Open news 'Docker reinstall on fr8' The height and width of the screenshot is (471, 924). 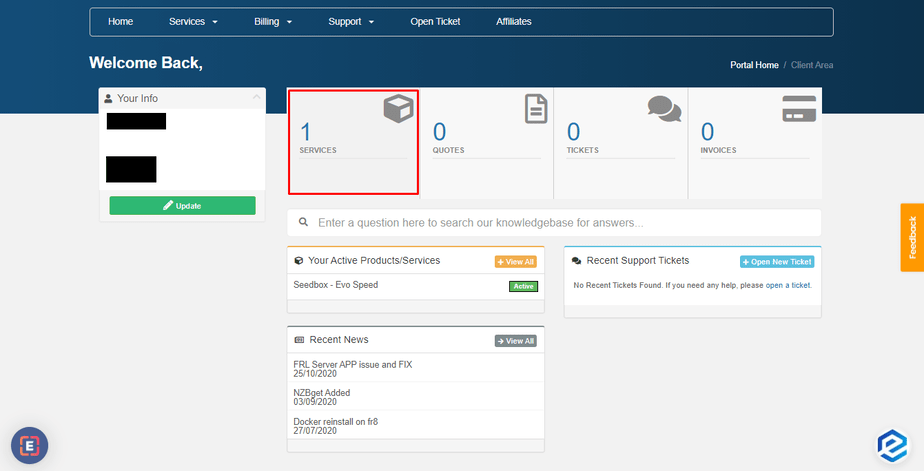[336, 421]
